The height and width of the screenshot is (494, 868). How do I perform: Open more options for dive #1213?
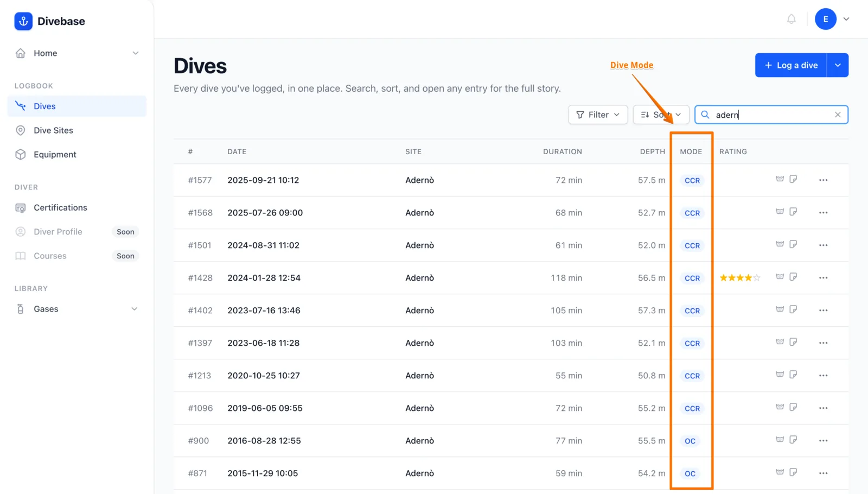coord(824,376)
